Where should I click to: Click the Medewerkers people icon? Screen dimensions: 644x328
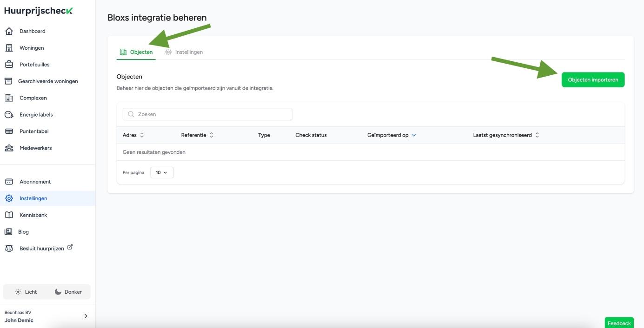pyautogui.click(x=8, y=148)
